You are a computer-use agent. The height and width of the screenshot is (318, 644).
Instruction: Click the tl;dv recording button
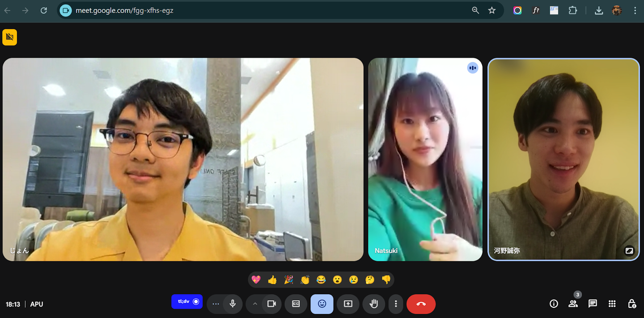tap(187, 301)
